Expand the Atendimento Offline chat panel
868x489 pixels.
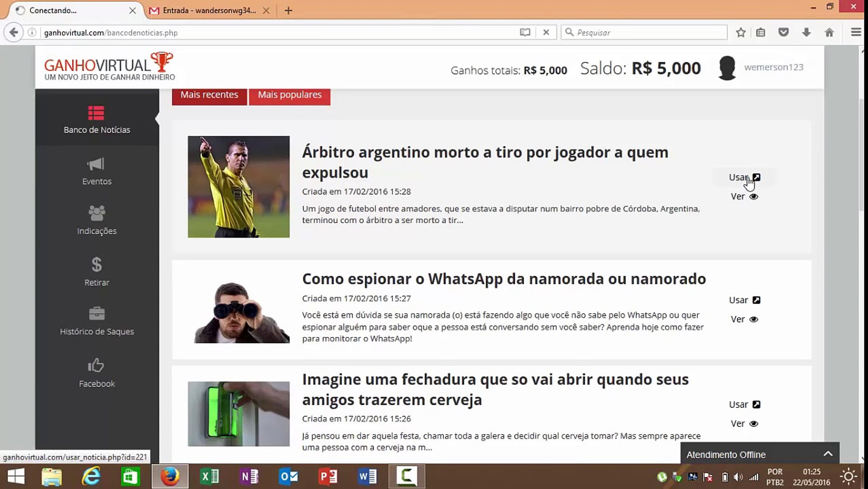pyautogui.click(x=828, y=454)
